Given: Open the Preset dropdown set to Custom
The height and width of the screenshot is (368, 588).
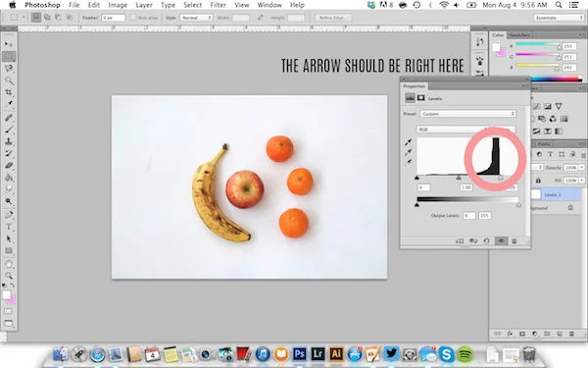Looking at the screenshot, I should click(x=467, y=114).
